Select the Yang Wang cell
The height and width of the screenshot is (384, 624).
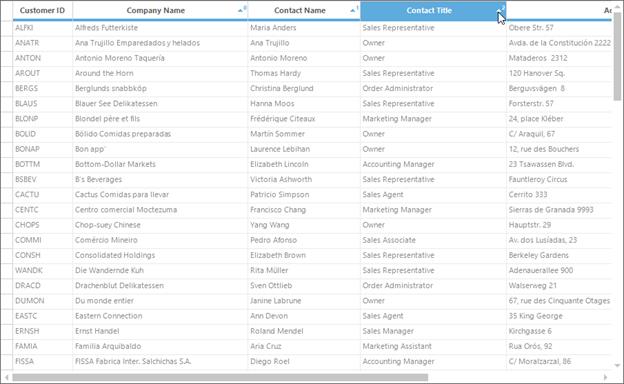(x=304, y=225)
